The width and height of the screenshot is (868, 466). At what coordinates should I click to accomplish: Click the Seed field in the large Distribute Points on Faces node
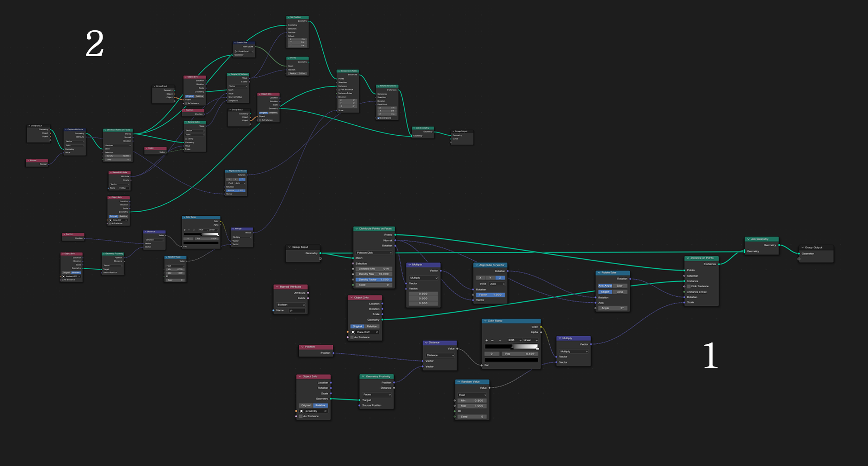tap(374, 285)
